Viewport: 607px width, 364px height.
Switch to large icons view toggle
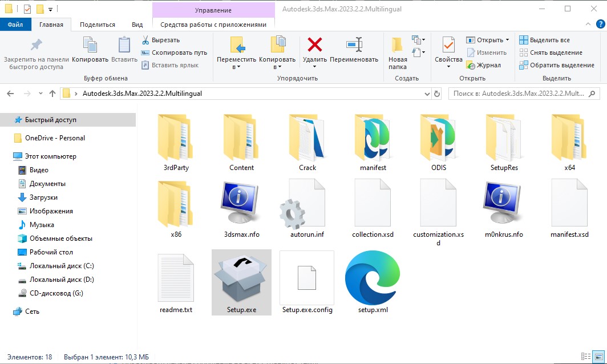point(599,357)
